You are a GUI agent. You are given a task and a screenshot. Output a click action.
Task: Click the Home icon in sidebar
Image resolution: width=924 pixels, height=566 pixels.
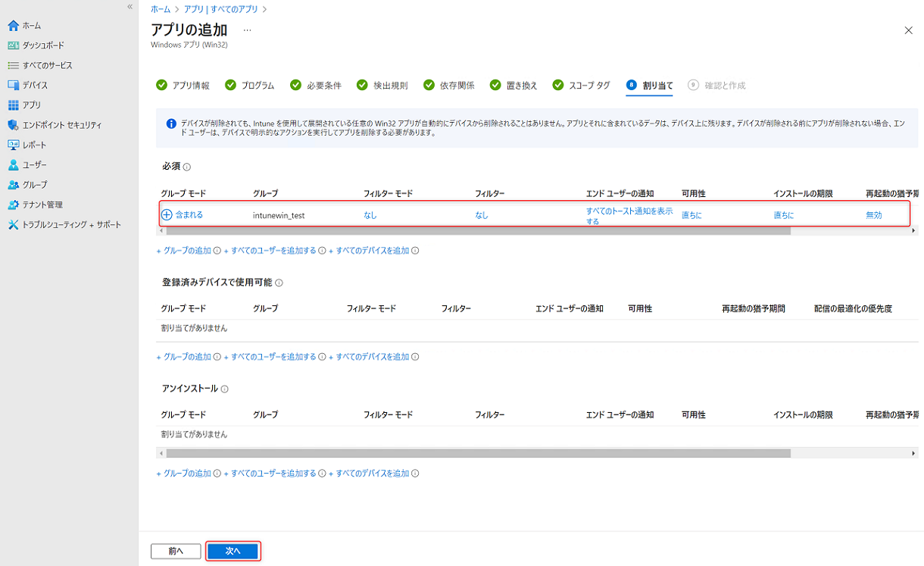[x=13, y=26]
